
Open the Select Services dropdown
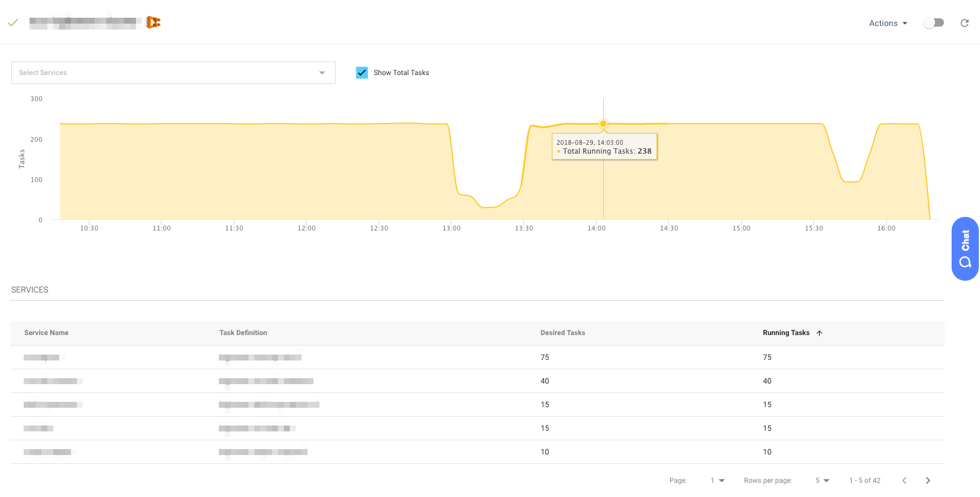173,73
